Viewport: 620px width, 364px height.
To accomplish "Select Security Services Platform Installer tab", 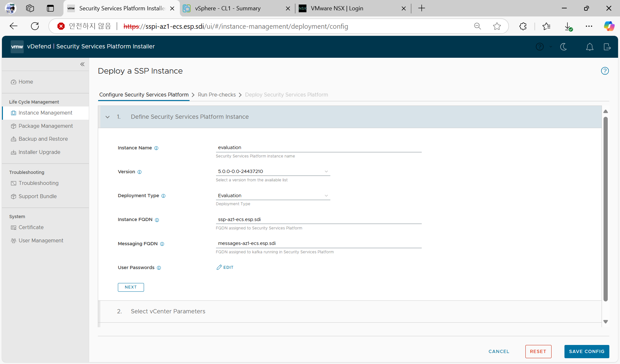I will pos(122,8).
